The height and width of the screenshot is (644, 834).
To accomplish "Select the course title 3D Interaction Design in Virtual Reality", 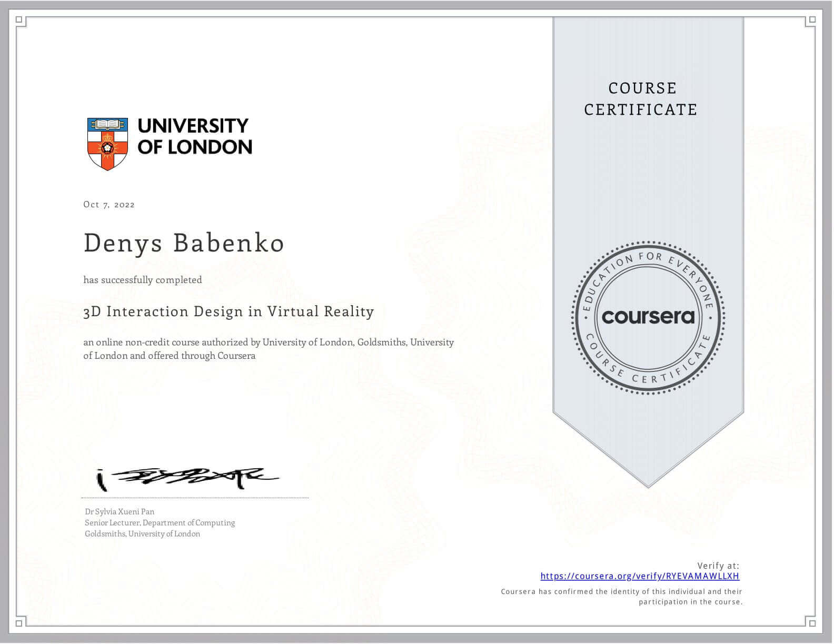I will coord(229,311).
